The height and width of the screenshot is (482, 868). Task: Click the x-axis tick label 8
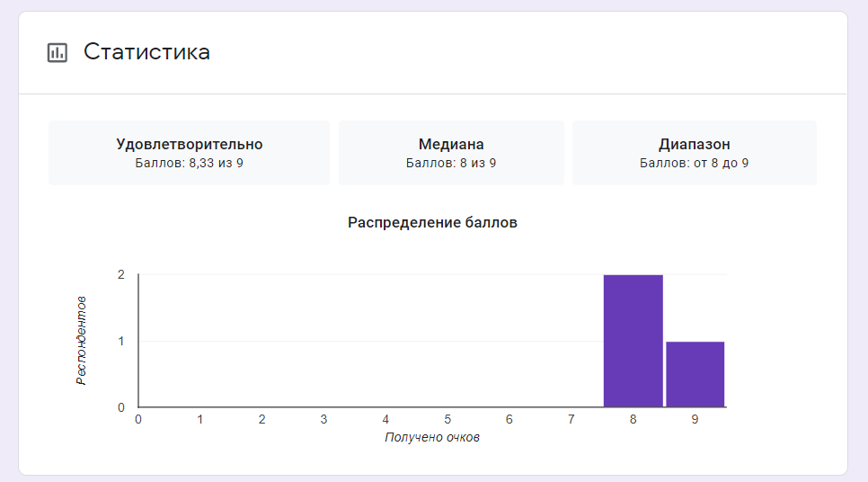pos(633,419)
